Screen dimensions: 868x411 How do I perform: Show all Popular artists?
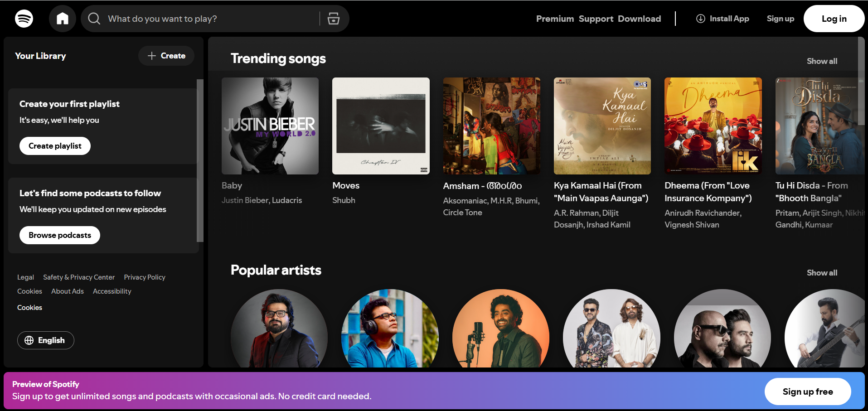(822, 273)
